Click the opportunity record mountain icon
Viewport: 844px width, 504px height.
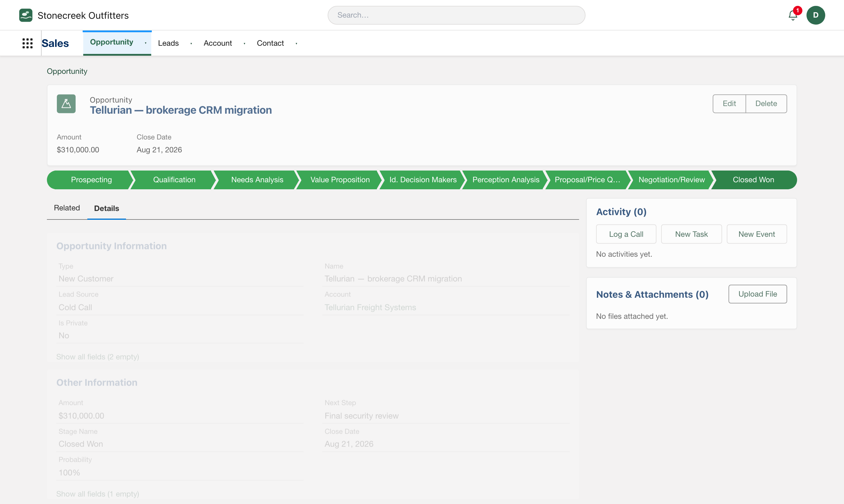coord(66,104)
